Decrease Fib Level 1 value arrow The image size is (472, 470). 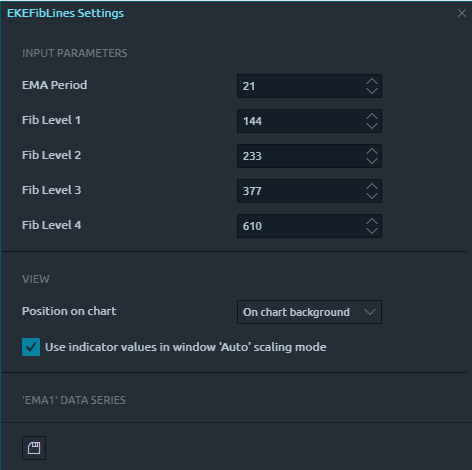[x=372, y=126]
